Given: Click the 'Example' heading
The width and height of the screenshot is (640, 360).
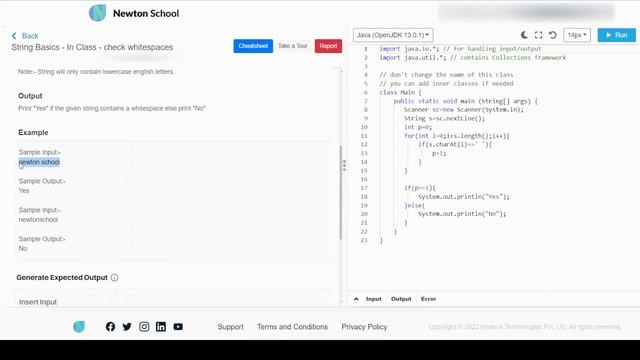Looking at the screenshot, I should (33, 133).
